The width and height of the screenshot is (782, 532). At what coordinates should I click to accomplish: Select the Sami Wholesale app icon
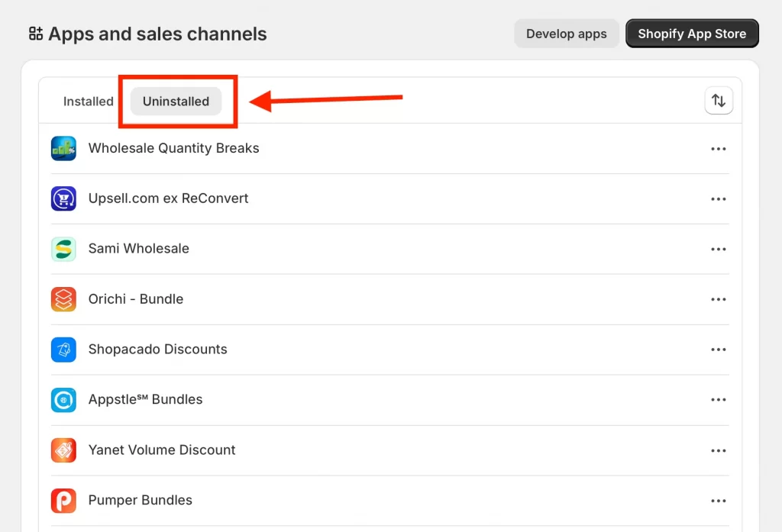pos(63,249)
